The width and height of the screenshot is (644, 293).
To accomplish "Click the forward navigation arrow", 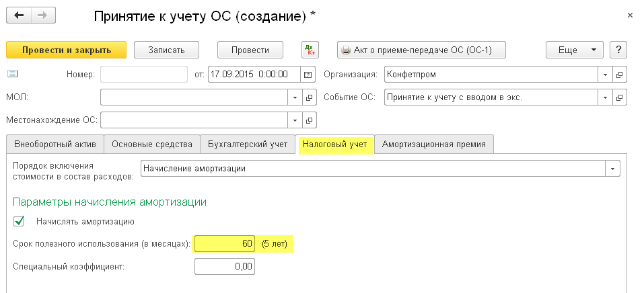I will (42, 15).
